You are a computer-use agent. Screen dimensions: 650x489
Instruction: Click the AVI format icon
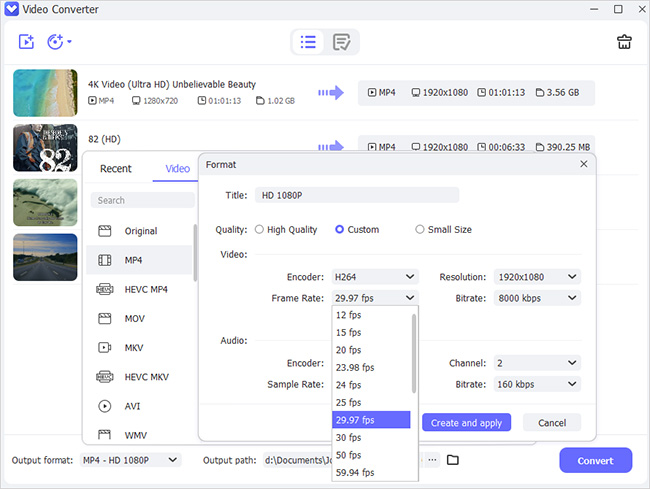[104, 406]
